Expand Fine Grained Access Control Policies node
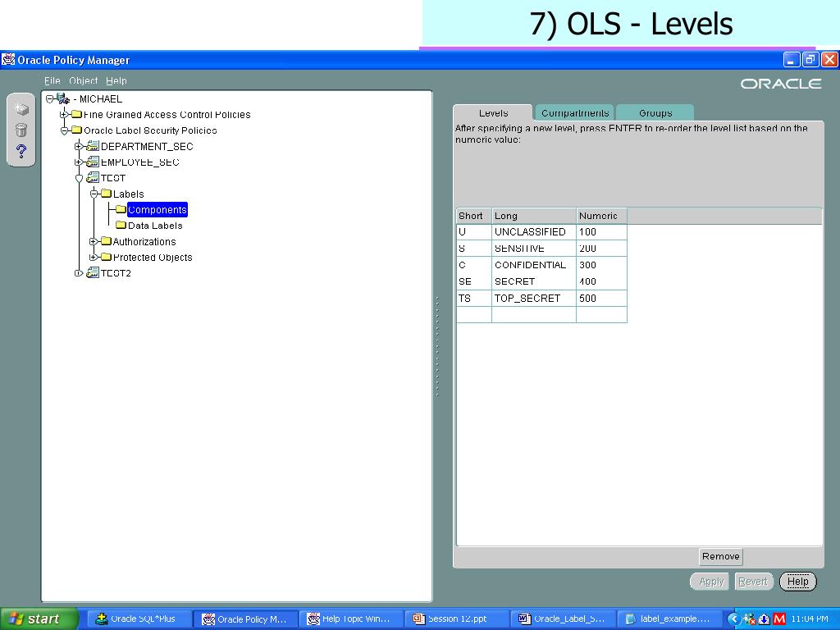Image resolution: width=840 pixels, height=630 pixels. [64, 114]
